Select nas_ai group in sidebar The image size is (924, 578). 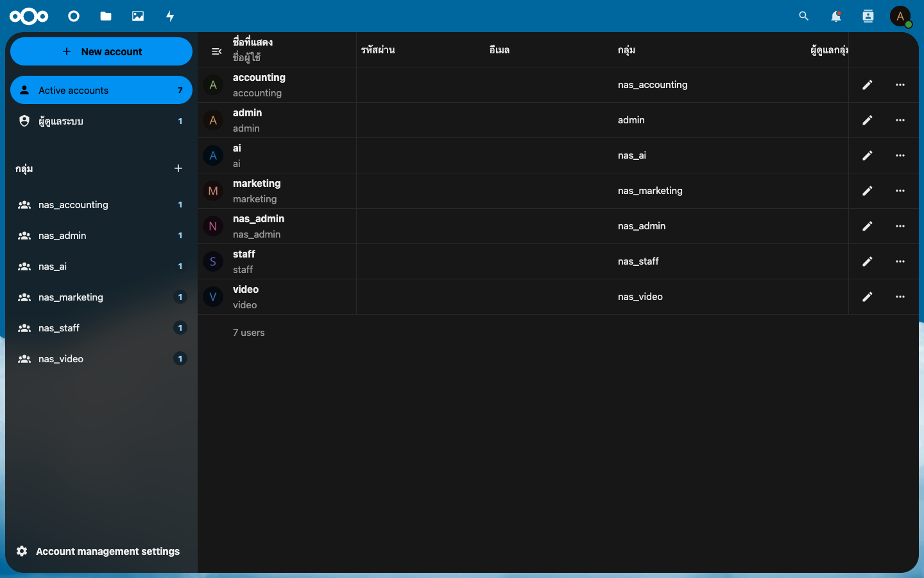(101, 267)
